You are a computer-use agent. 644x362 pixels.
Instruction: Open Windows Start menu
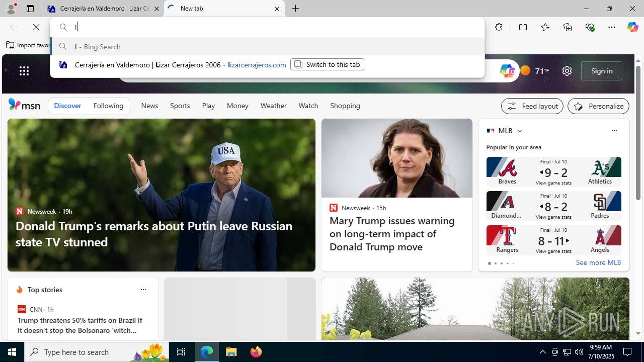[x=12, y=352]
